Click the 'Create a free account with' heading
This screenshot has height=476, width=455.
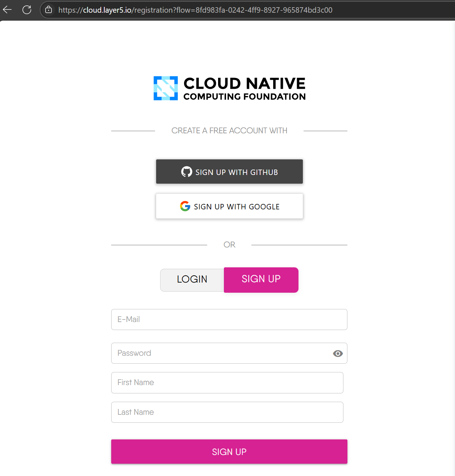tap(229, 131)
